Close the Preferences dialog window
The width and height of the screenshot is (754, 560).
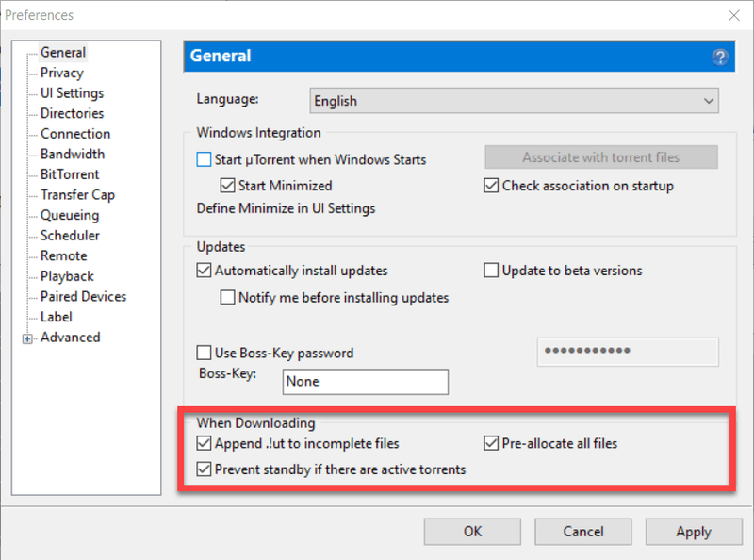[x=734, y=15]
